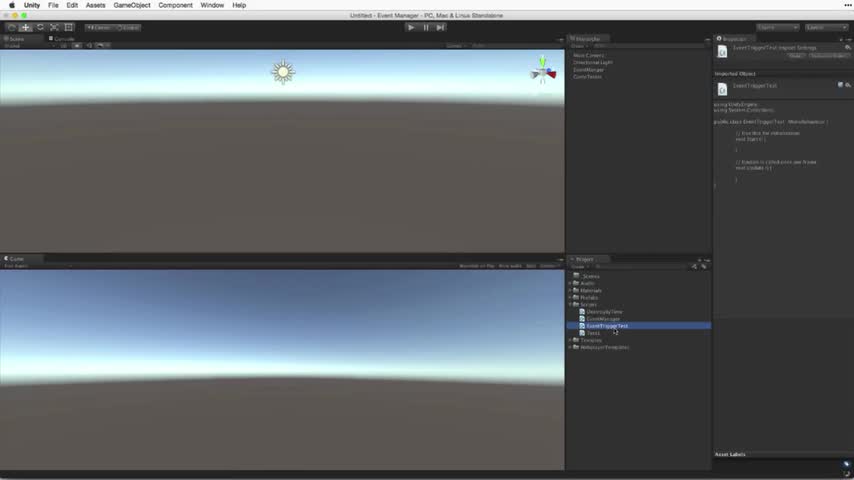Open the File menu
The image size is (854, 480).
tap(53, 5)
